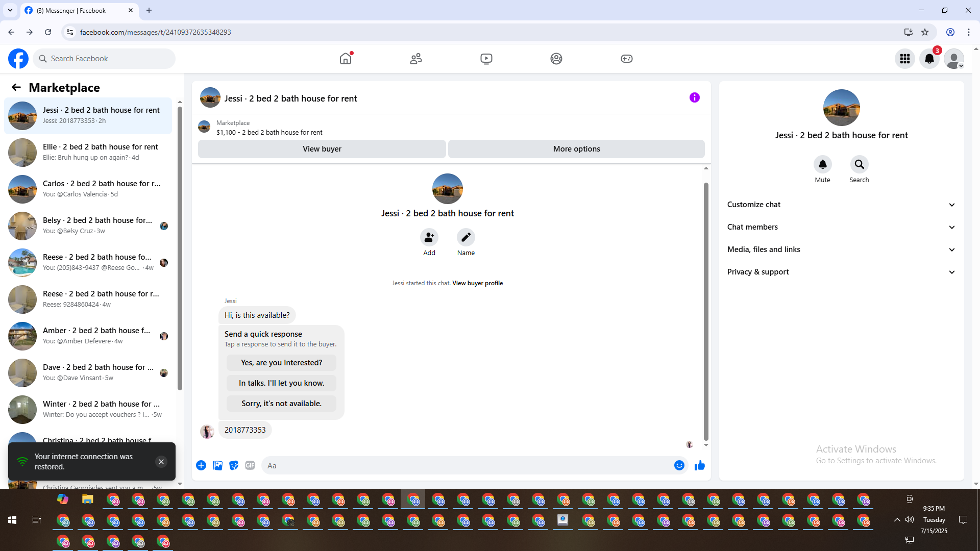Toggle conversation info panel icon
Viewport: 980px width, 551px height.
(694, 97)
